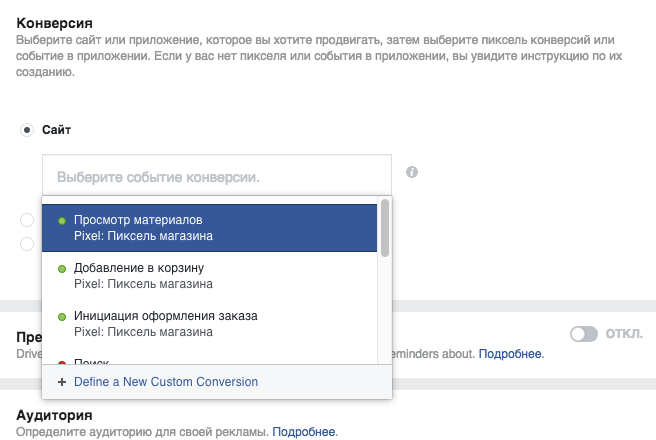Open Подробнее link under Аудитория heading
This screenshot has height=440, width=656.
coord(304,432)
